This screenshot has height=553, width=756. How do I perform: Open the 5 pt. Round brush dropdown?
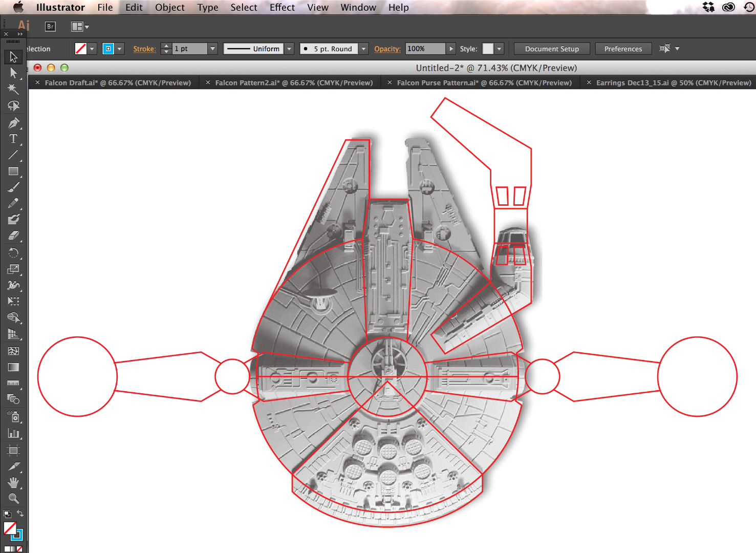[363, 48]
